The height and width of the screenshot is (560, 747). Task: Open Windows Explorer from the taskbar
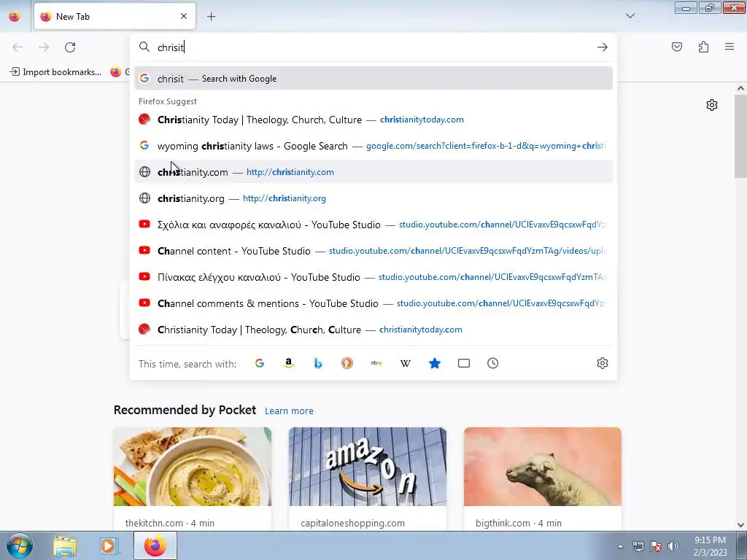pos(65,545)
